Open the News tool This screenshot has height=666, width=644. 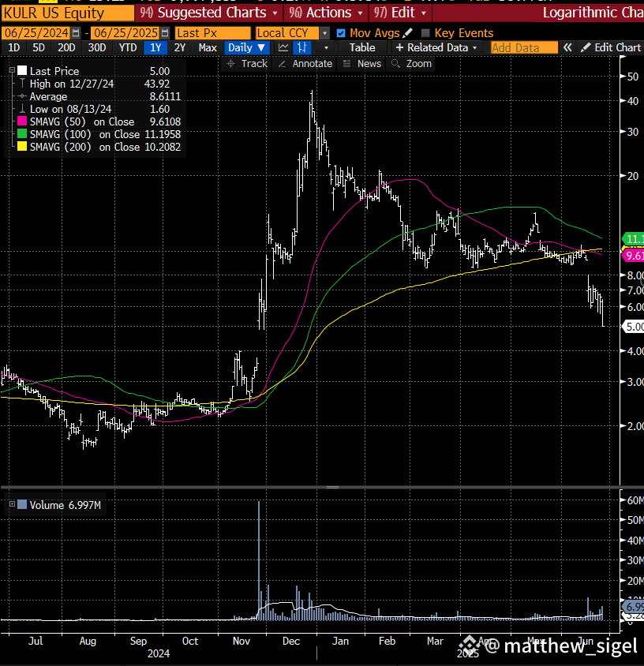point(362,64)
